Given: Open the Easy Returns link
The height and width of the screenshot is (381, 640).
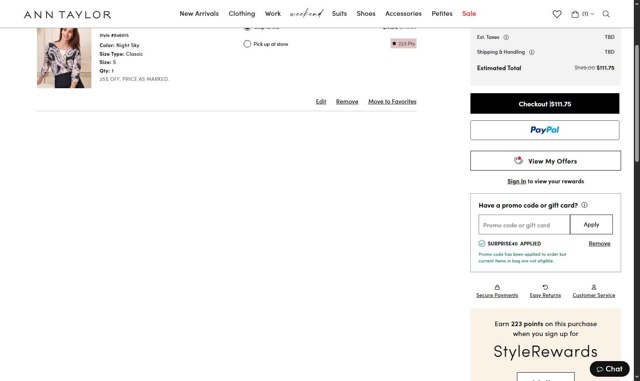Looking at the screenshot, I should tap(545, 295).
